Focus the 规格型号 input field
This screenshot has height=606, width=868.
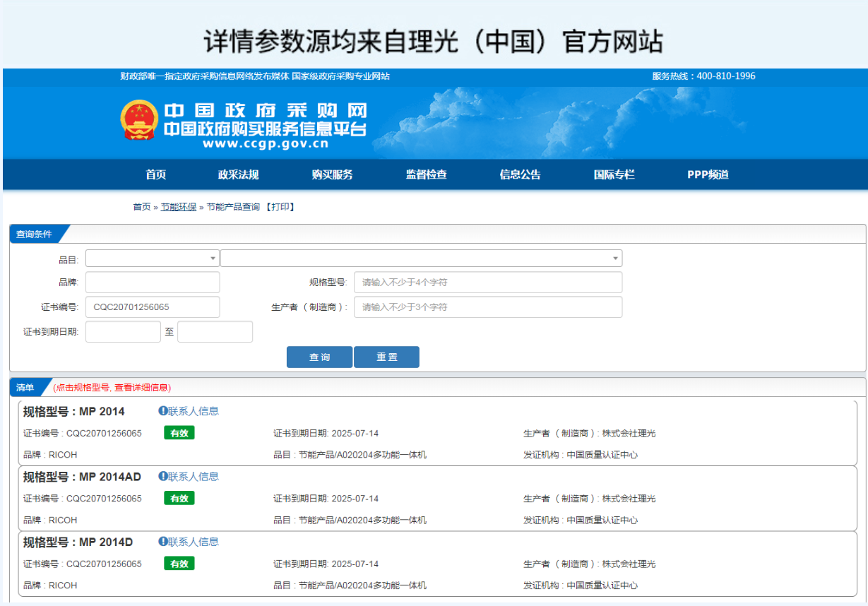click(488, 282)
